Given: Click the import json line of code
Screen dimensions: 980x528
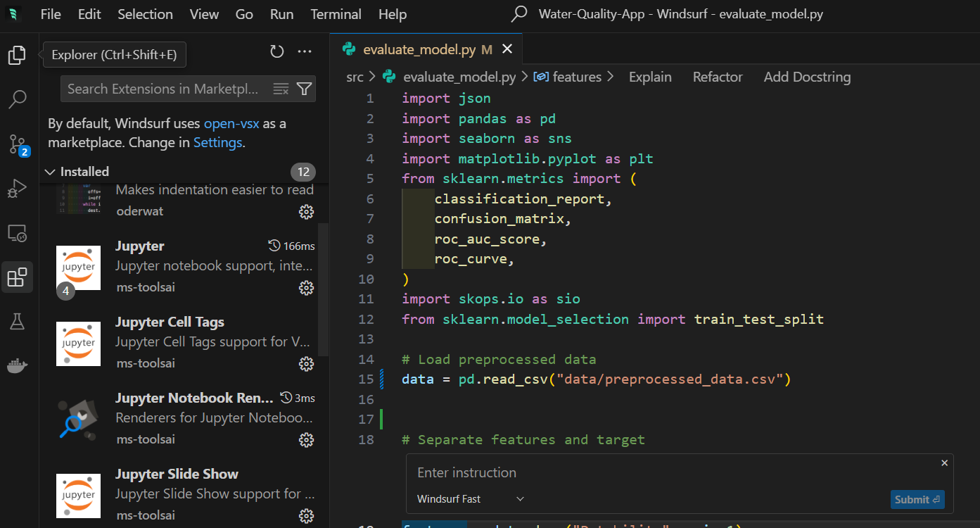Looking at the screenshot, I should pos(447,99).
